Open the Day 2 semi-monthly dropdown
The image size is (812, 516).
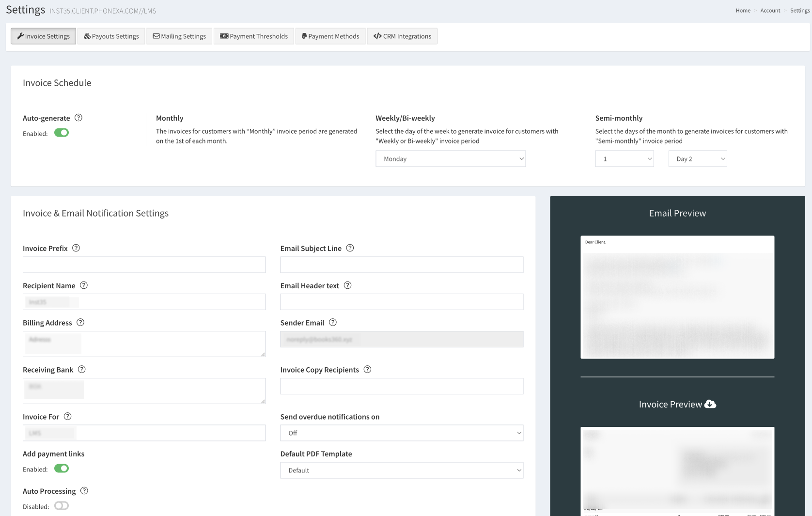[698, 159]
